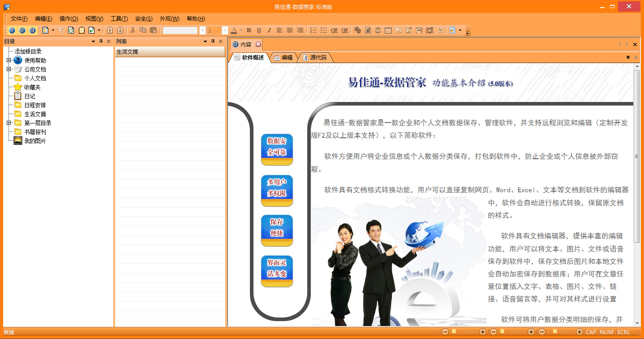Open the font size dropdown
This screenshot has height=339, width=644.
click(x=225, y=30)
